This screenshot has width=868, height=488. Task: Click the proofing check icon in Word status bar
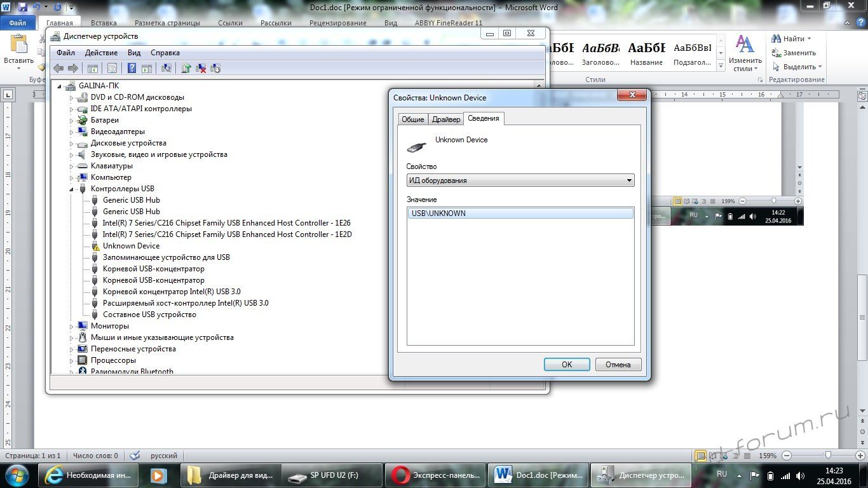tap(135, 456)
